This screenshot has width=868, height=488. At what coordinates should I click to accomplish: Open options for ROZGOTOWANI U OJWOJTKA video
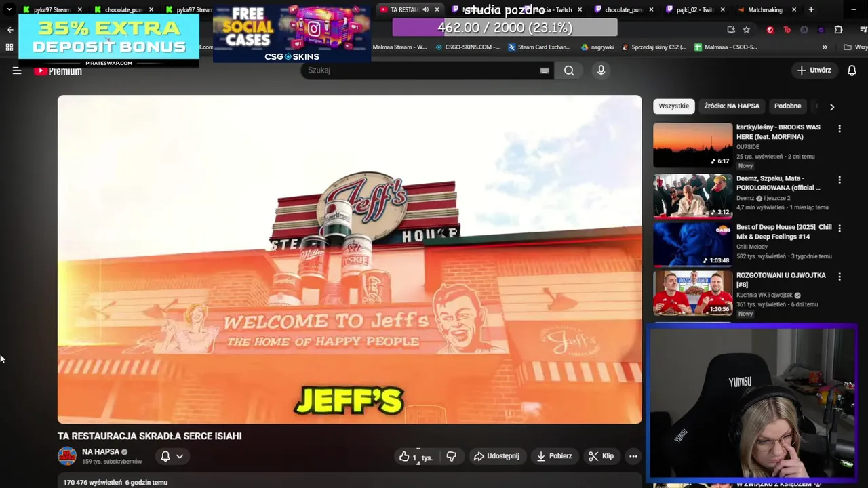pyautogui.click(x=840, y=277)
